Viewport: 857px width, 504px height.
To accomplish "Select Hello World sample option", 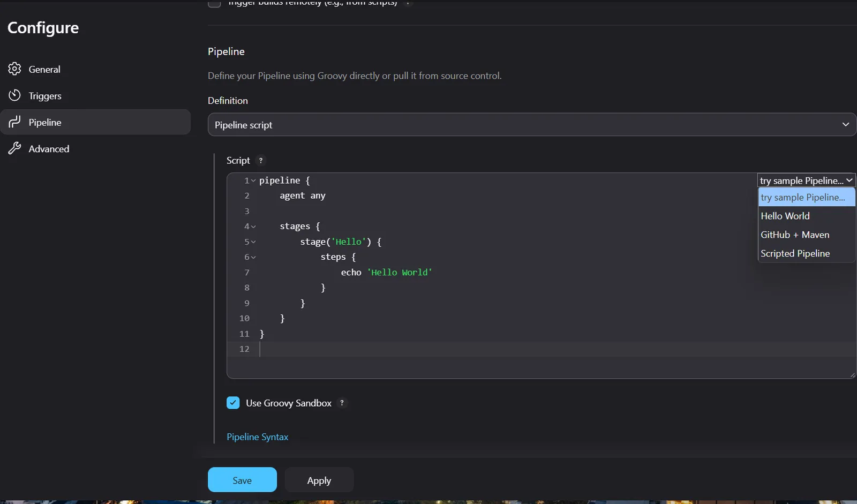I will click(807, 216).
